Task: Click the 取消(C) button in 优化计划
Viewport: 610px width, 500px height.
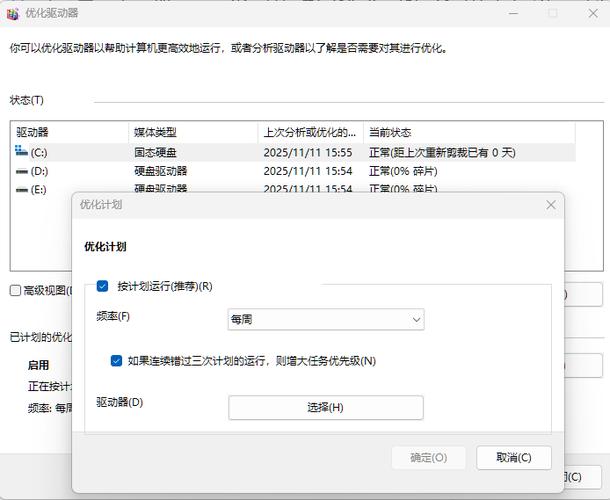Action: (514, 458)
